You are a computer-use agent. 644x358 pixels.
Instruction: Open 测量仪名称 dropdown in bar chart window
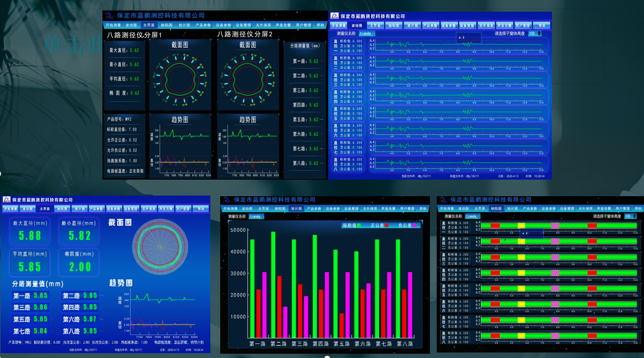click(257, 216)
